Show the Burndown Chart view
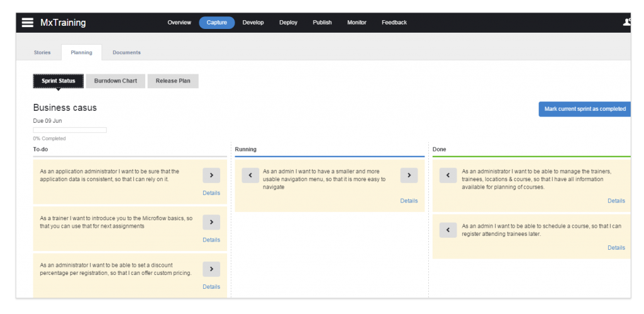Image resolution: width=644 pixels, height=314 pixels. point(115,81)
